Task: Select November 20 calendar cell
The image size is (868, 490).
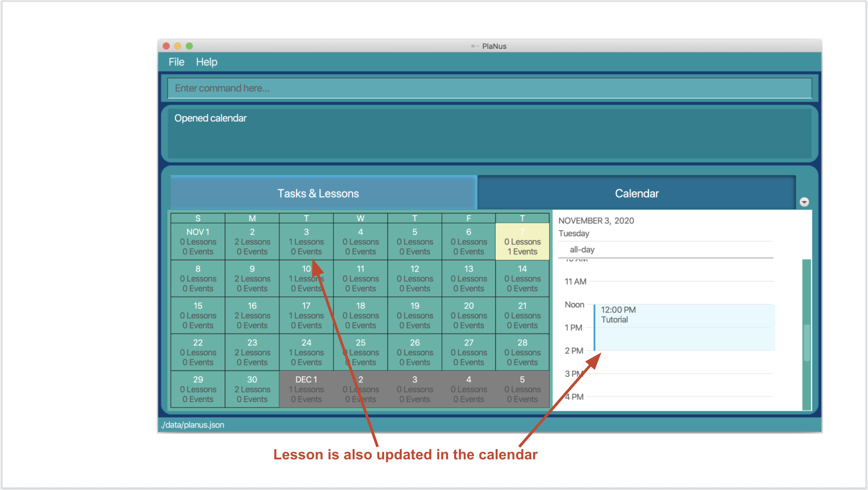Action: coord(469,316)
